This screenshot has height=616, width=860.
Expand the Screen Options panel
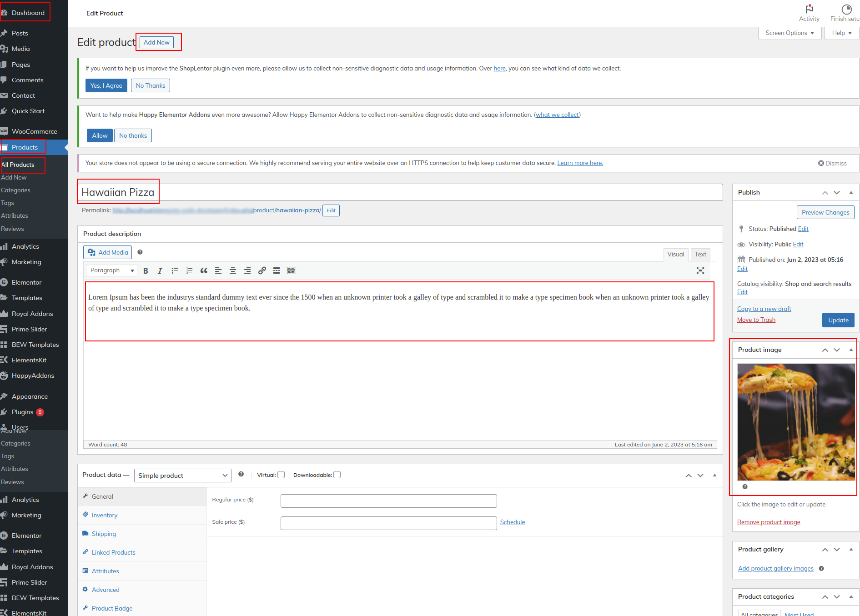click(790, 33)
